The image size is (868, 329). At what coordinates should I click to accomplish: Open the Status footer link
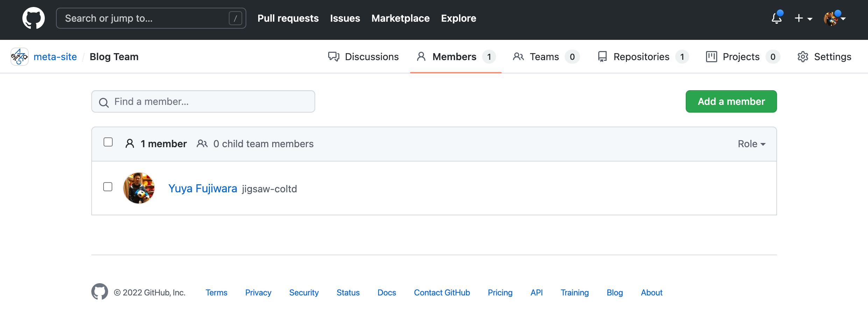click(x=348, y=293)
